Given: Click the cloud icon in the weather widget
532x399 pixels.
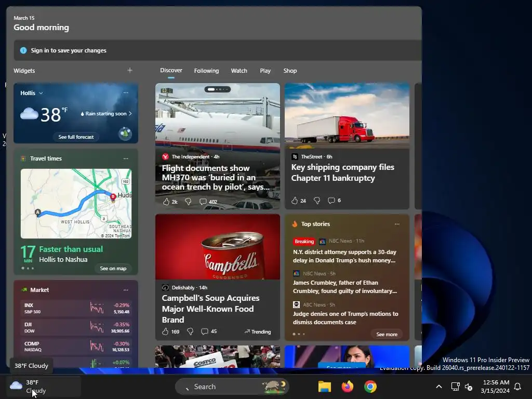Looking at the screenshot, I should coord(29,113).
